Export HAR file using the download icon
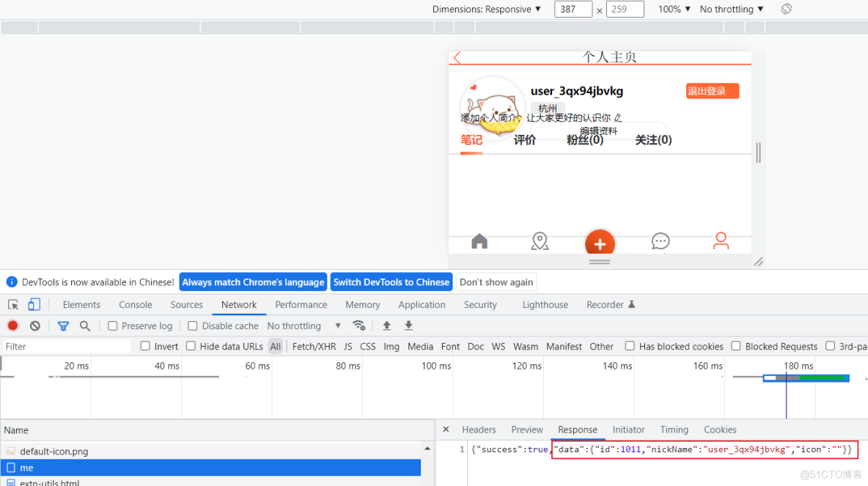 (x=408, y=325)
